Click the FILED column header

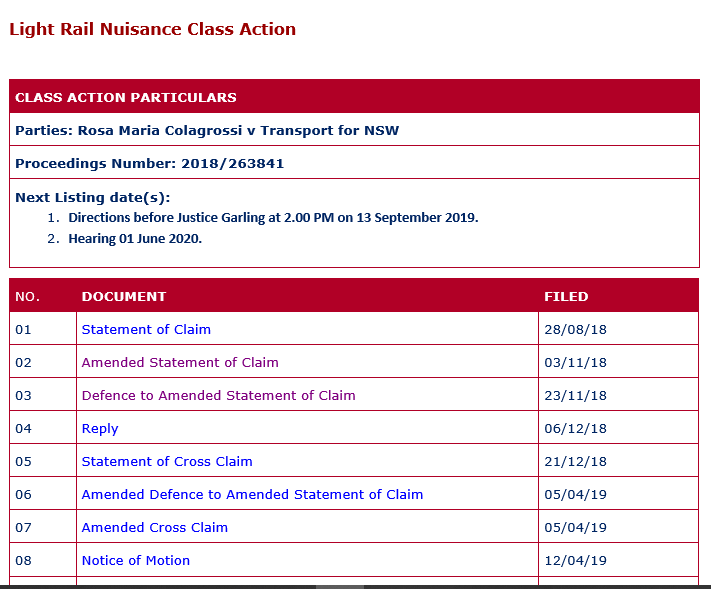566,296
